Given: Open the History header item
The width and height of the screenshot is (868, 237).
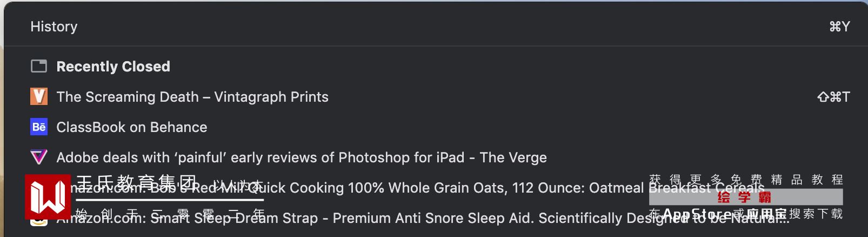Looking at the screenshot, I should pos(54,27).
